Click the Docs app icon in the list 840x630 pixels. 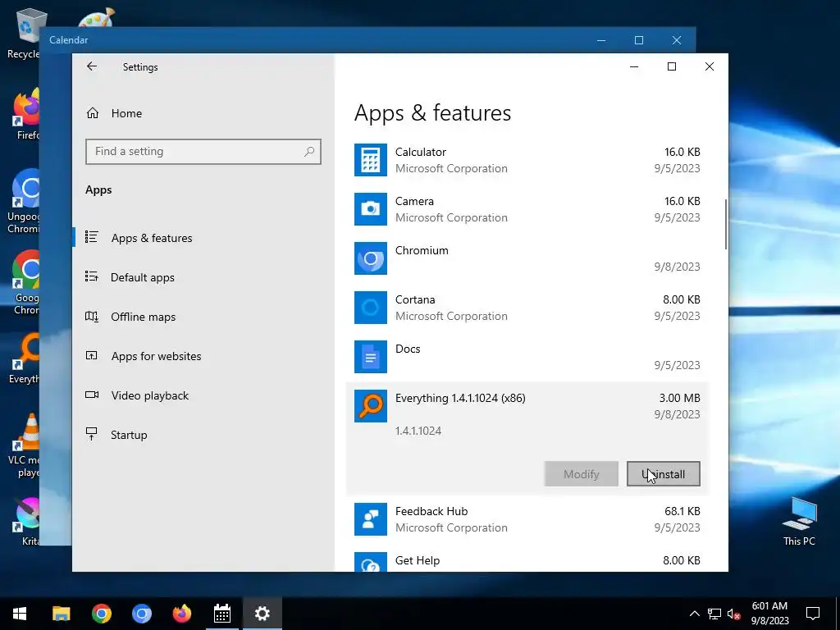click(x=370, y=357)
